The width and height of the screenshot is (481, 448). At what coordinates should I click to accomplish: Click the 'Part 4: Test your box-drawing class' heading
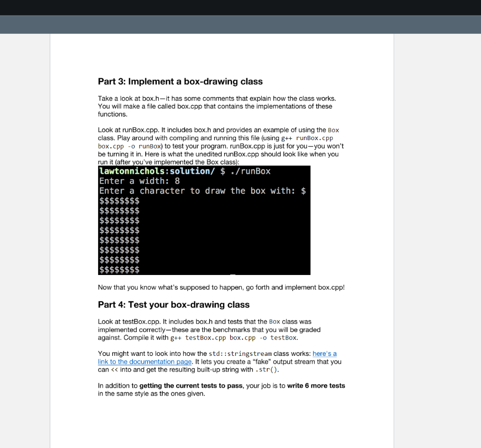[173, 305]
